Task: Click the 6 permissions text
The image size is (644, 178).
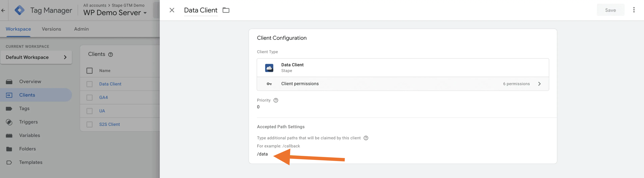Action: point(516,84)
